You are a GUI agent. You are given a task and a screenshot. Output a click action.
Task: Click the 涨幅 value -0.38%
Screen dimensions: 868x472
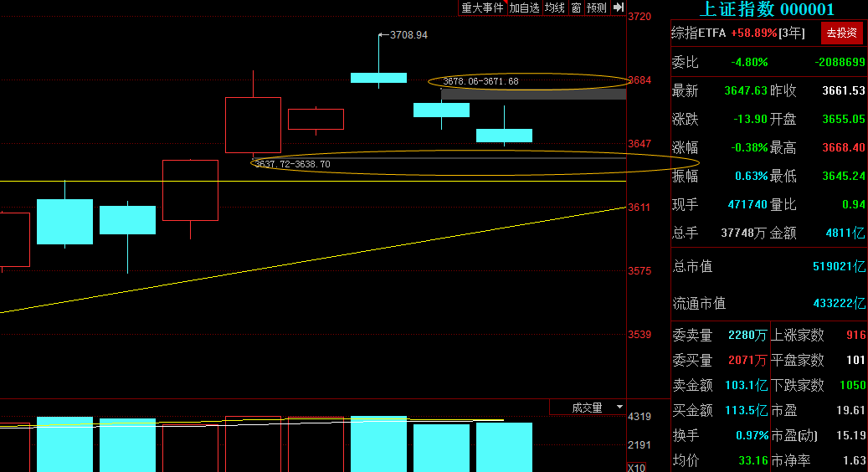point(749,147)
